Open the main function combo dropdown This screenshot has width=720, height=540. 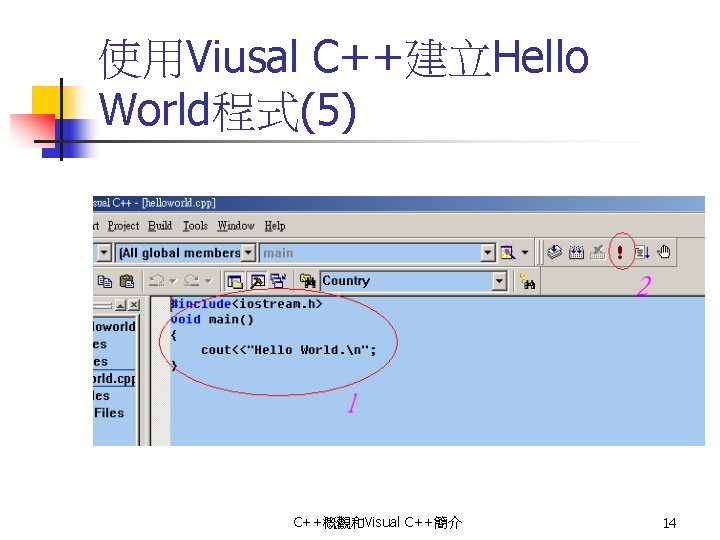488,253
